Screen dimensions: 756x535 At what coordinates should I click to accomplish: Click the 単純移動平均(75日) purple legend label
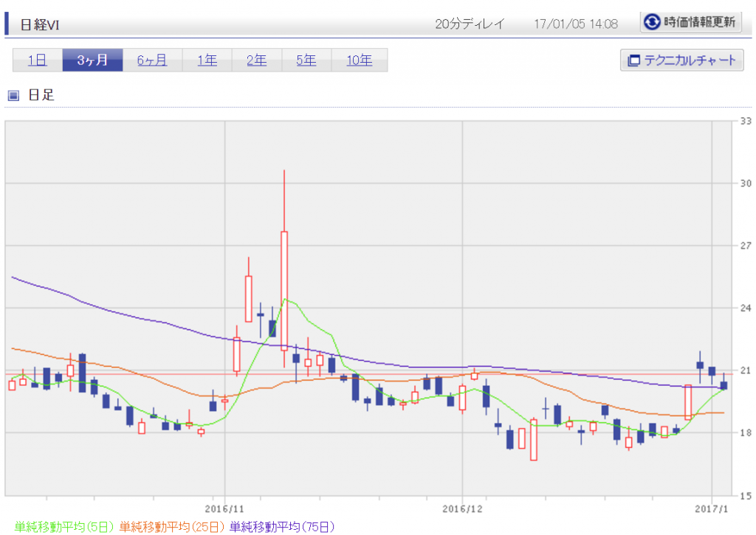click(282, 527)
